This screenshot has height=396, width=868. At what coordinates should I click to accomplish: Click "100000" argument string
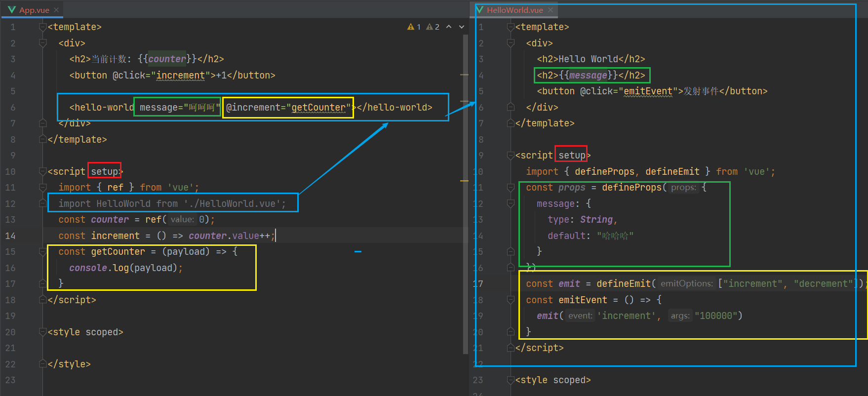click(716, 316)
